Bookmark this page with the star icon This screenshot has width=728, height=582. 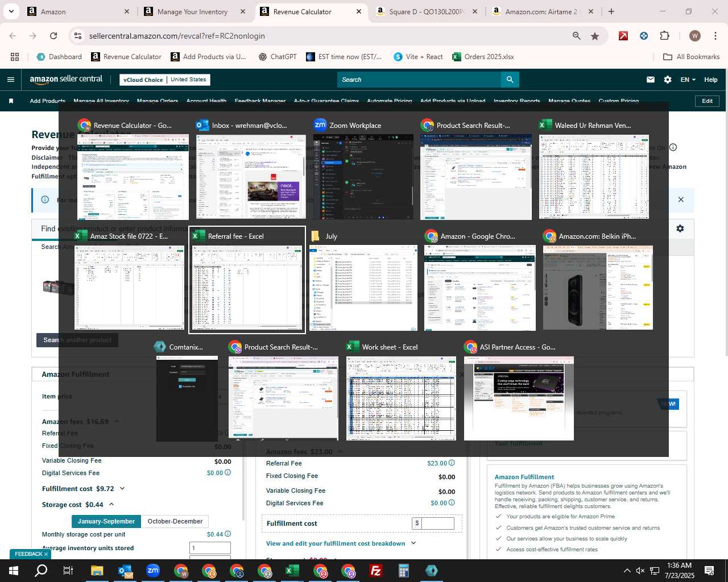click(x=595, y=36)
